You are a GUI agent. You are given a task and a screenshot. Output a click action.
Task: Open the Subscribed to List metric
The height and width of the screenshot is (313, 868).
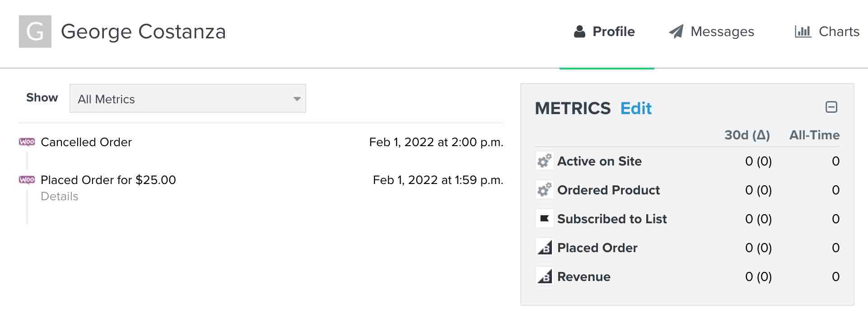pyautogui.click(x=611, y=219)
